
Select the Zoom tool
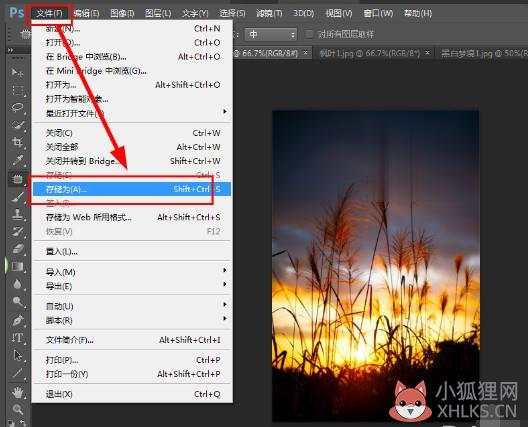(x=18, y=409)
